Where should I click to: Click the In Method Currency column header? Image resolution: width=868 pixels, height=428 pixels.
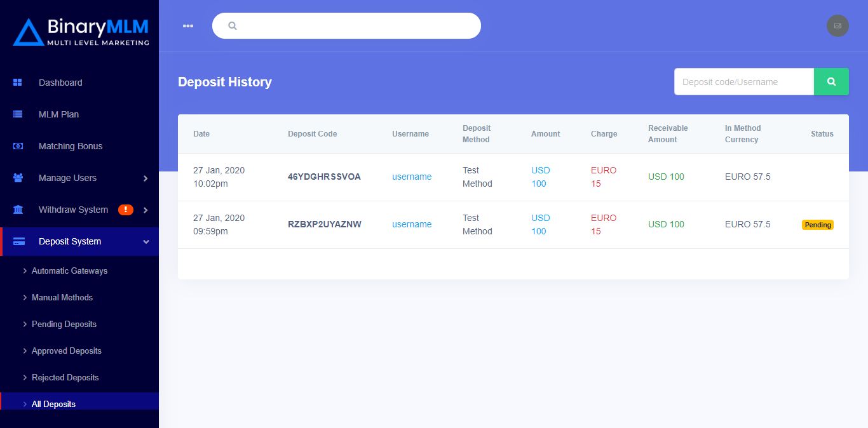coord(743,134)
